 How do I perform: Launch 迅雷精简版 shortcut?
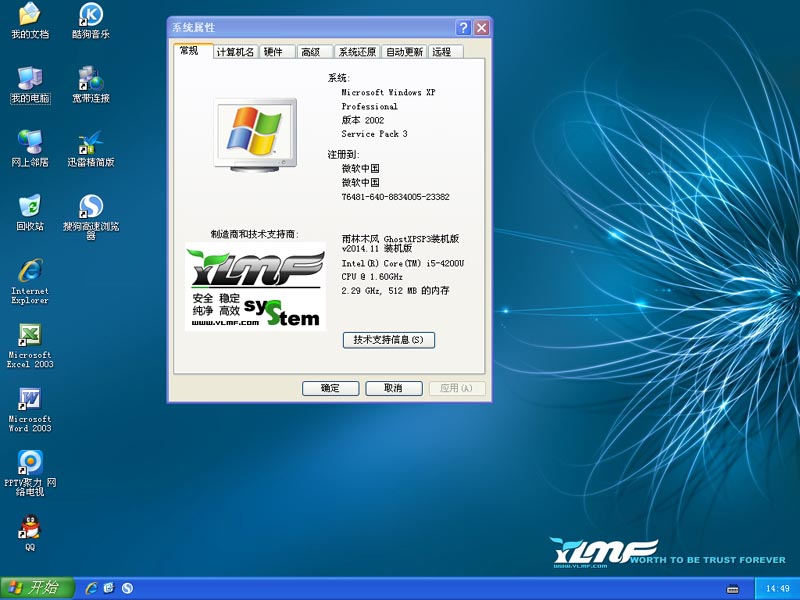91,149
